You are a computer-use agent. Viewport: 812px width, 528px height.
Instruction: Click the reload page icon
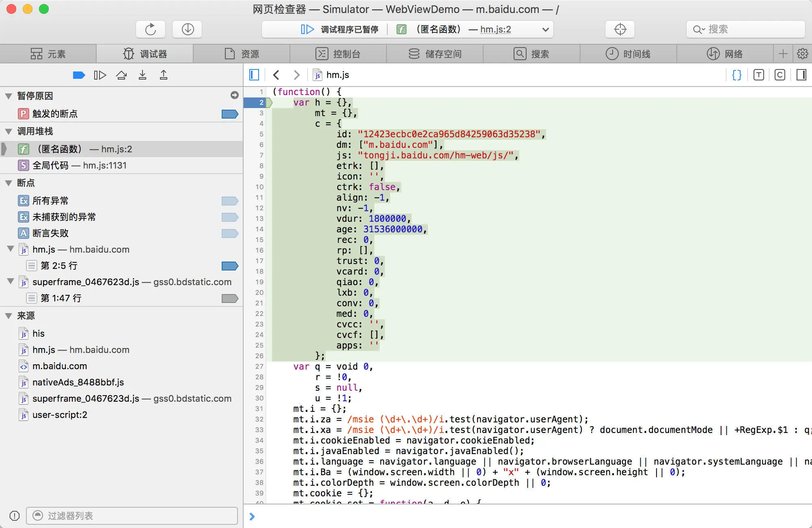(x=150, y=29)
